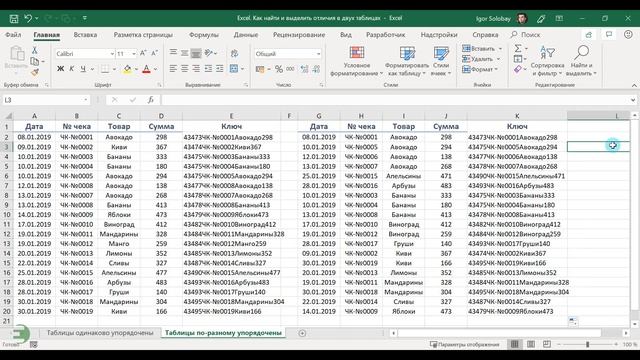Click accounting number format icon
This screenshot has width=640, height=360.
click(x=260, y=69)
